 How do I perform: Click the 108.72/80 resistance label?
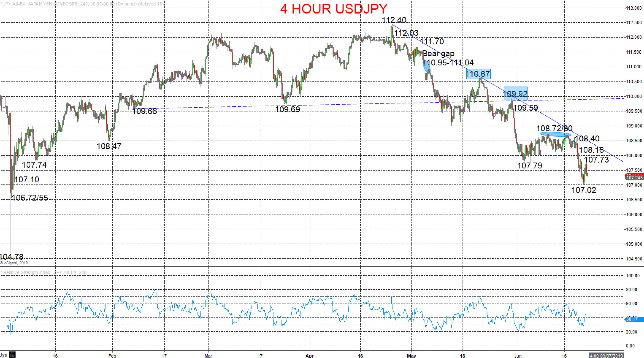(554, 129)
